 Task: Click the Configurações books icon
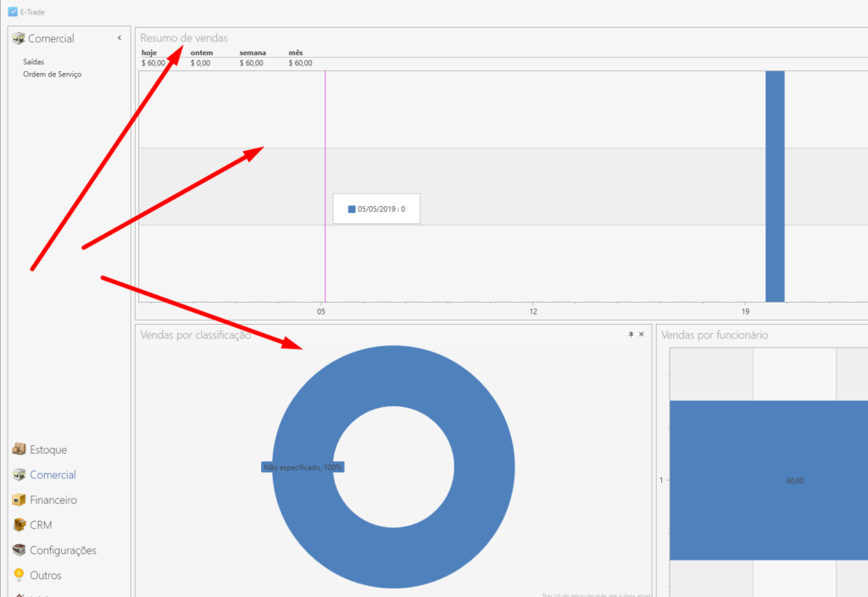19,550
